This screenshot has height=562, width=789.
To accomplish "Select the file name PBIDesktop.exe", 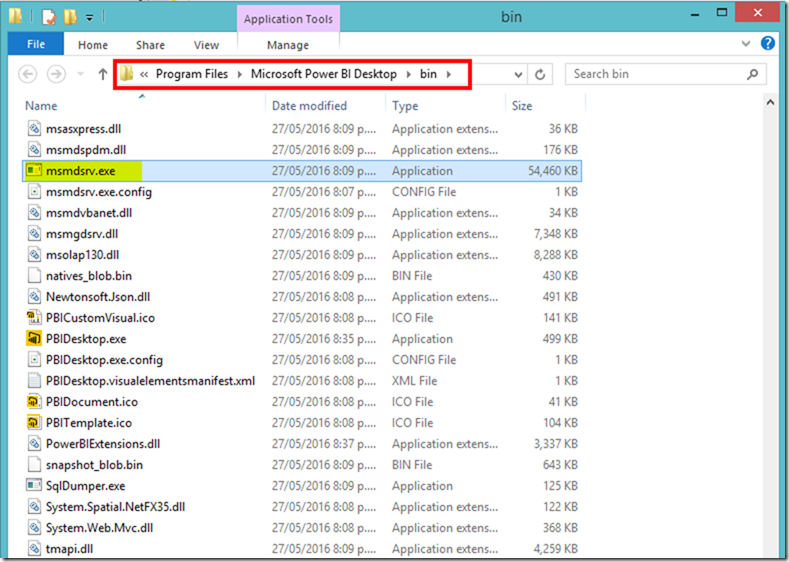I will (x=86, y=339).
